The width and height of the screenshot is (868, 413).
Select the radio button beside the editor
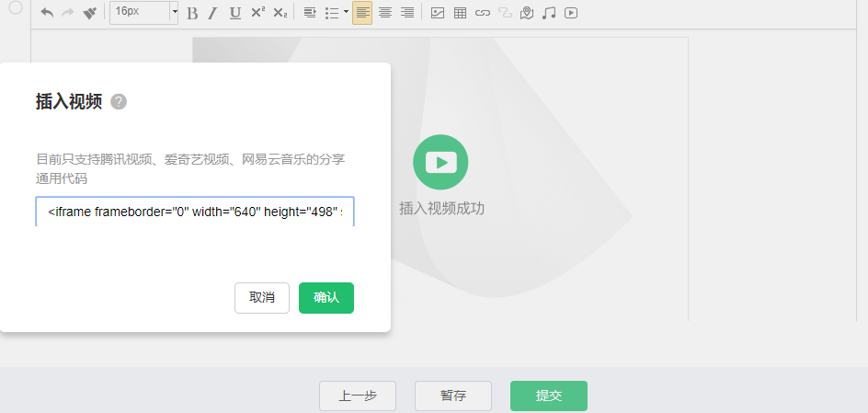(x=16, y=6)
